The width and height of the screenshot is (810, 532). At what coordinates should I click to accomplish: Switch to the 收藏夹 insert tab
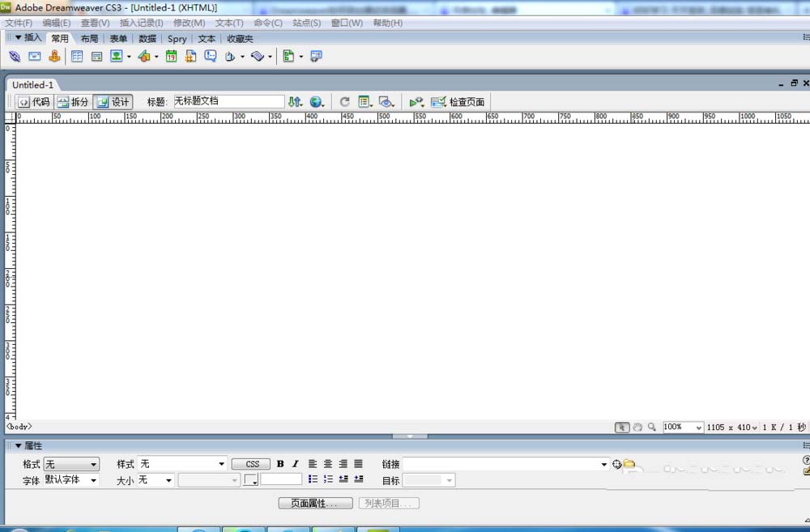[x=240, y=39]
